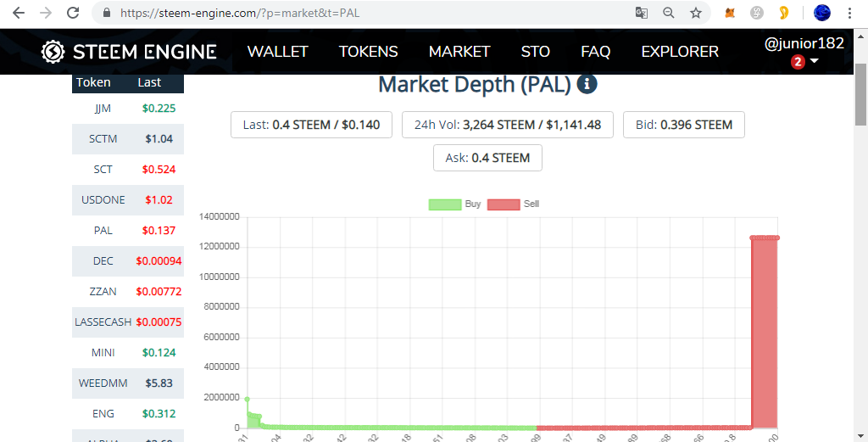Click the grey circular extension icon

point(757,13)
